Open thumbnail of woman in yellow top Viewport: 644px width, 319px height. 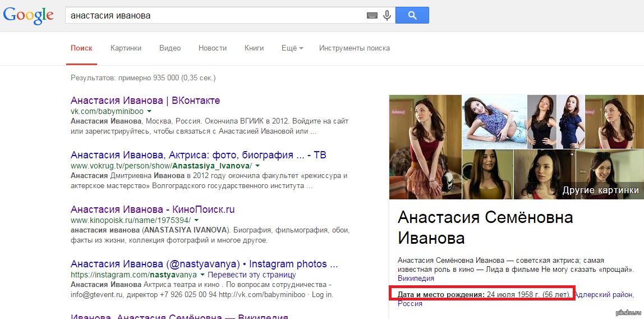(488, 175)
